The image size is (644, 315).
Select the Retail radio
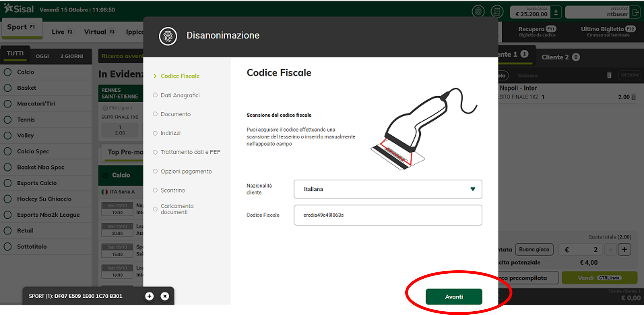[x=8, y=231]
